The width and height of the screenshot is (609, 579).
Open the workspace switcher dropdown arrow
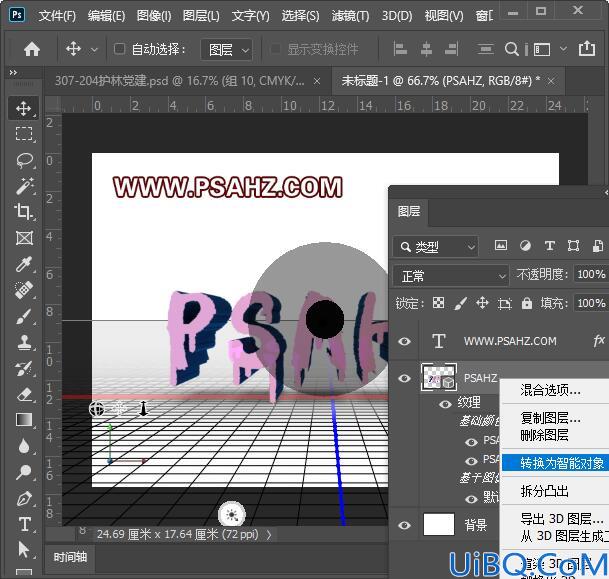563,49
